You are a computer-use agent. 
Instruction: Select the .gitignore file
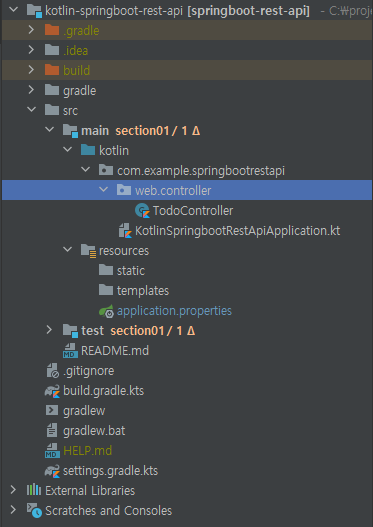tap(89, 371)
